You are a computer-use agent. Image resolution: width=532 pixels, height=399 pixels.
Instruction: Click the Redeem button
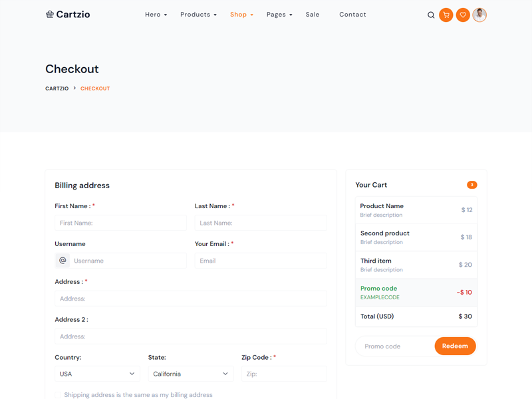click(x=455, y=346)
